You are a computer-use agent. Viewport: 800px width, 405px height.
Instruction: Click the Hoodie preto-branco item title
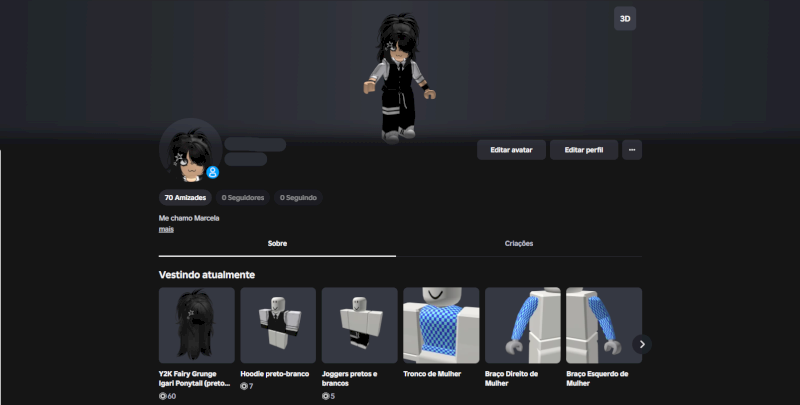click(274, 374)
